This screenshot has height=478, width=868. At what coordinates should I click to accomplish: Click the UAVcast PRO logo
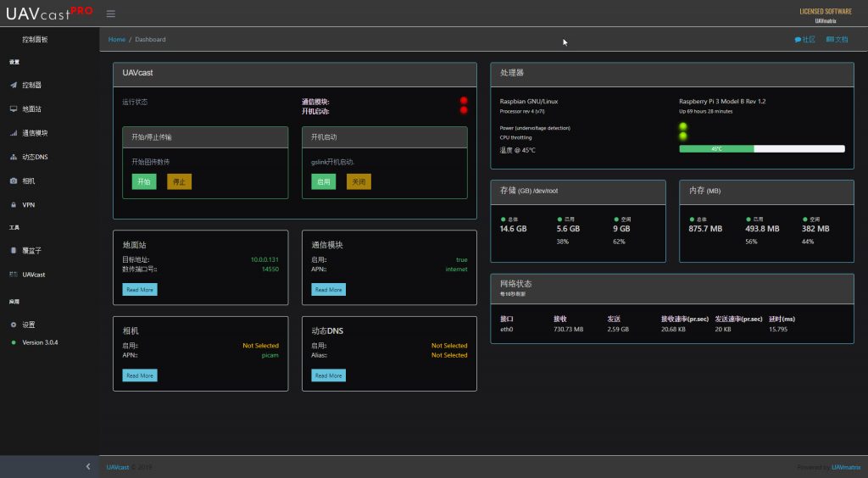pos(49,14)
